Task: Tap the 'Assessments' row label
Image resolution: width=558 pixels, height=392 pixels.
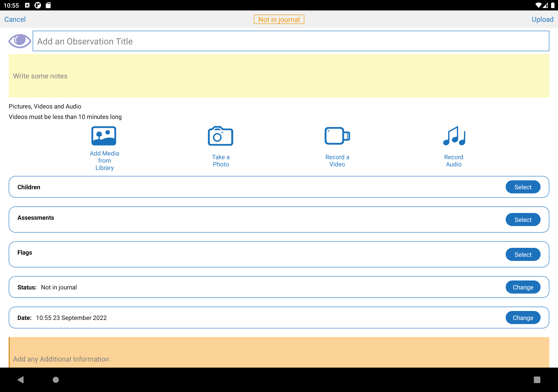Action: (36, 218)
